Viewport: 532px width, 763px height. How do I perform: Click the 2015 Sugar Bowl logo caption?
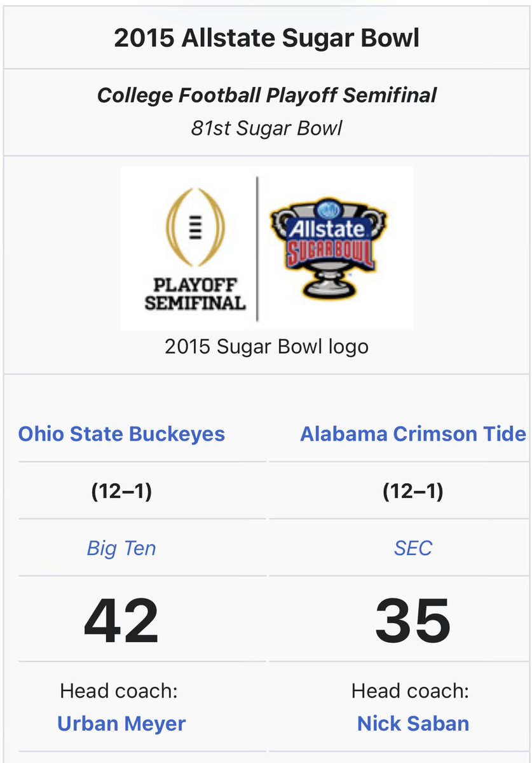click(266, 347)
